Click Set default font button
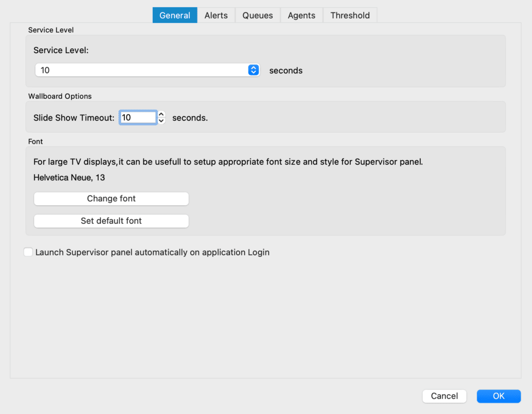 tap(111, 221)
